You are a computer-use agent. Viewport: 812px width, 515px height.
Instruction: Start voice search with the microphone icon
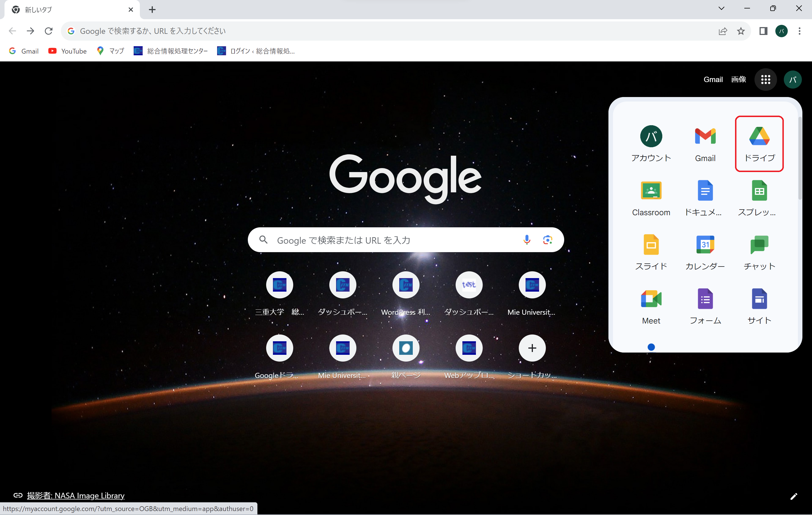click(x=527, y=240)
